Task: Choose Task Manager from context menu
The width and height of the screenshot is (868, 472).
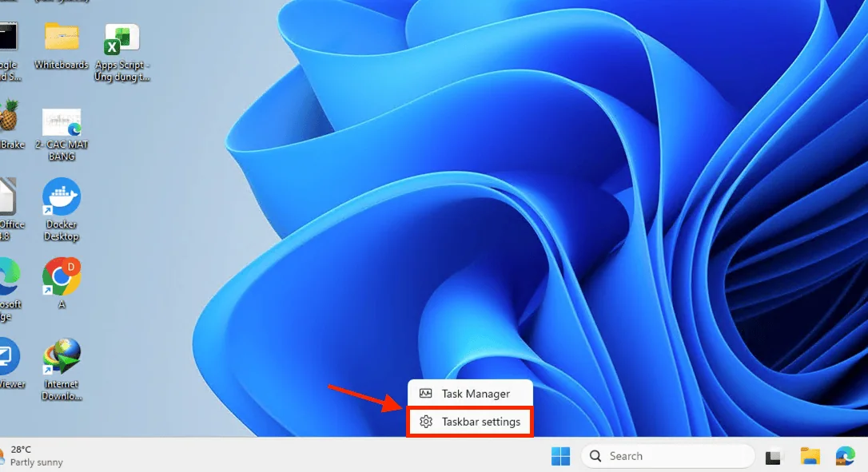Action: [x=470, y=394]
